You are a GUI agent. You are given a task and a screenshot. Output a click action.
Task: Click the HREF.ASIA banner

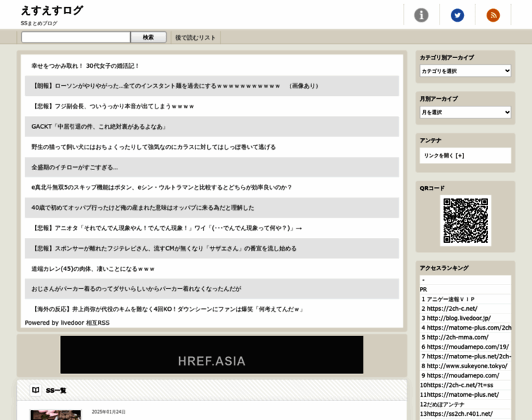pos(211,355)
